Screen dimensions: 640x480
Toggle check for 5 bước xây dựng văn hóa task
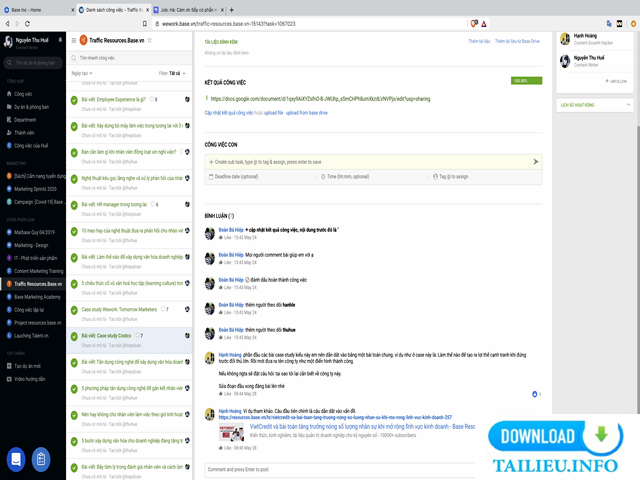(74, 441)
